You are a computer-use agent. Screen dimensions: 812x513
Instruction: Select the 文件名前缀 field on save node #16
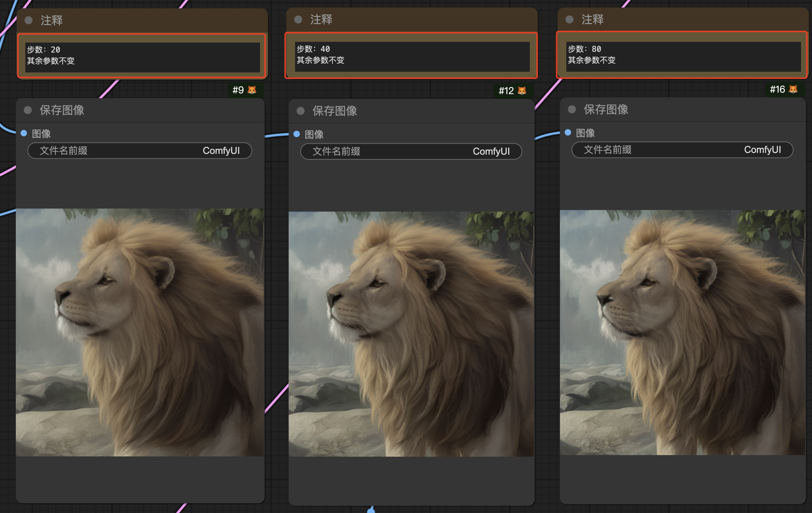coord(683,150)
